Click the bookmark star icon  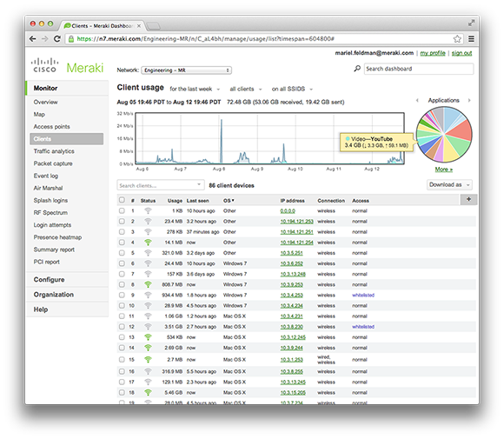pos(457,39)
